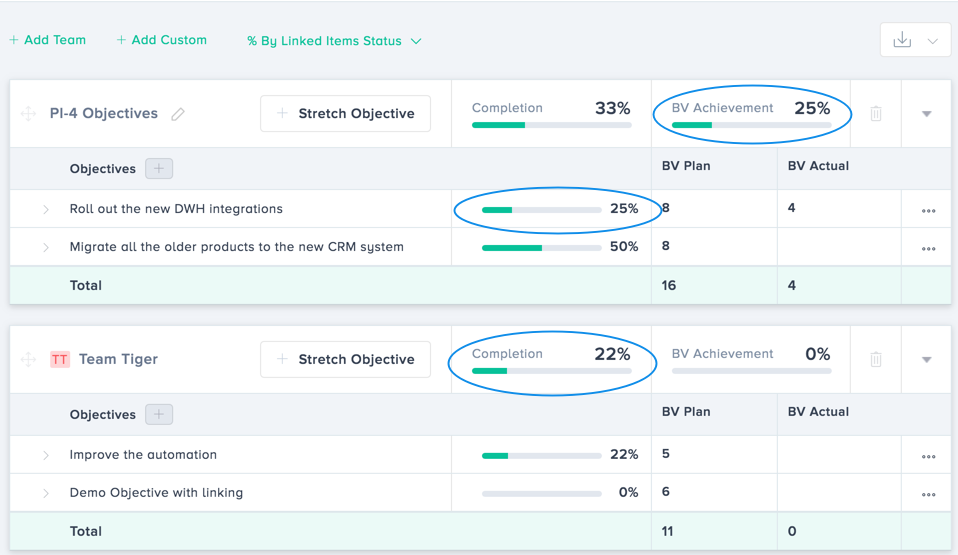This screenshot has width=958, height=555.
Task: Add Stretch Objective to Team Tiger
Action: (x=345, y=360)
